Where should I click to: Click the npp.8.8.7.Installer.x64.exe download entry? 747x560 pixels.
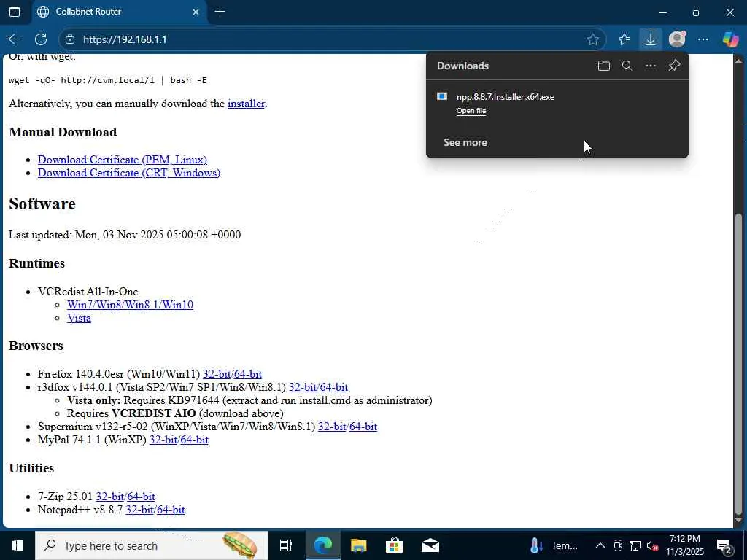tap(506, 97)
